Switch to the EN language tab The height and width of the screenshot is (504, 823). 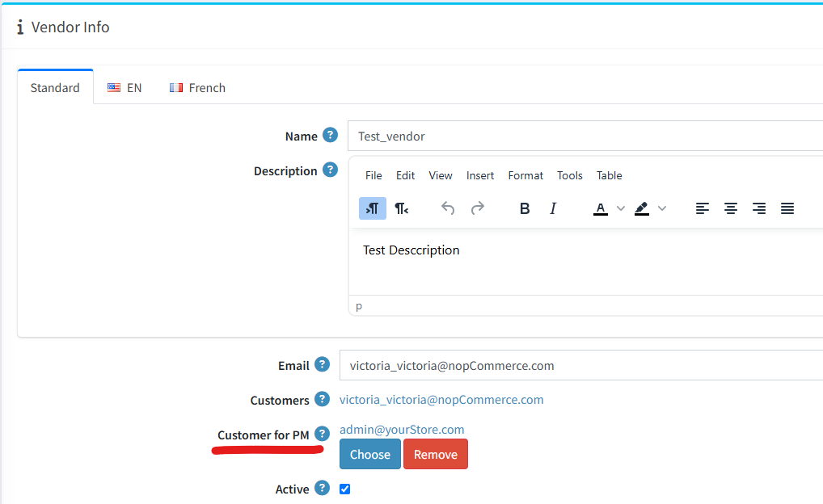click(125, 87)
